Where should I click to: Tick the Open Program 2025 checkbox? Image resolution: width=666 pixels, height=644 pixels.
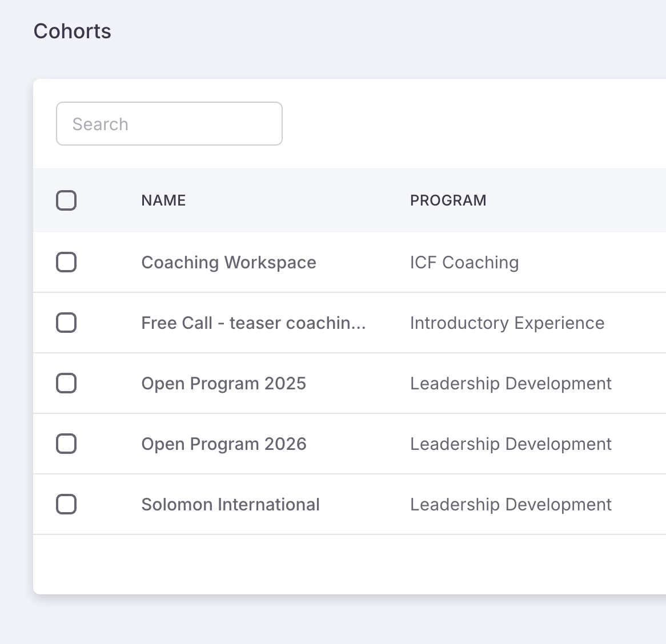tap(66, 384)
